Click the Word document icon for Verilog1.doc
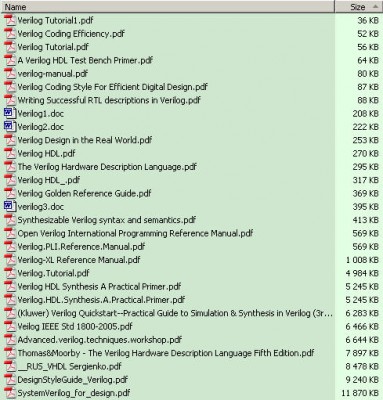Image resolution: width=383 pixels, height=400 pixels. pos(10,113)
